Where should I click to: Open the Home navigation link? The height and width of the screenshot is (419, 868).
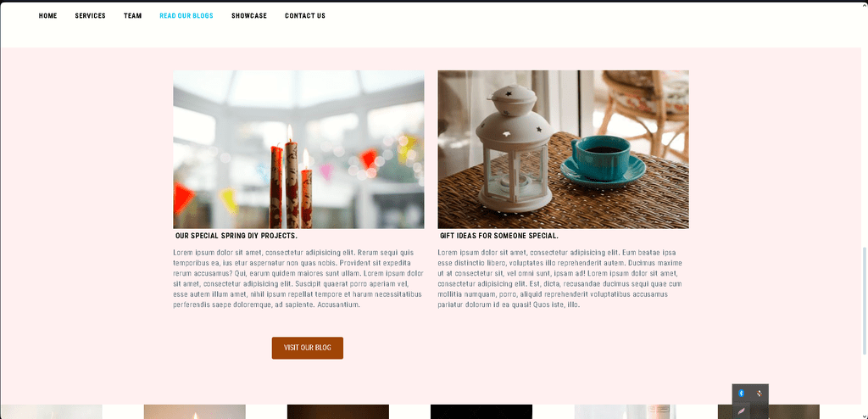click(x=47, y=15)
